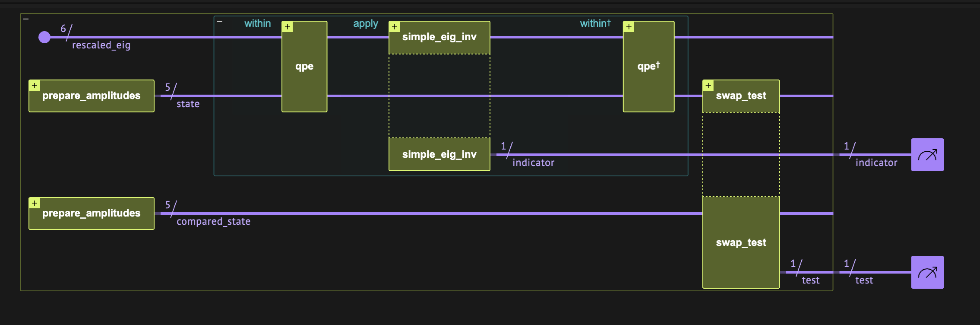The image size is (980, 325).
Task: Expand the qpe† block plus icon
Action: click(629, 27)
